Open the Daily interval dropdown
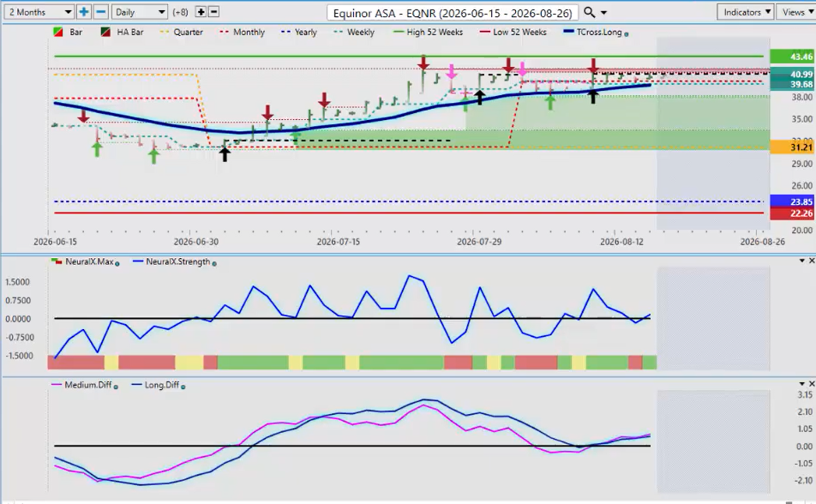Viewport: 816px width, 504px height. (139, 12)
